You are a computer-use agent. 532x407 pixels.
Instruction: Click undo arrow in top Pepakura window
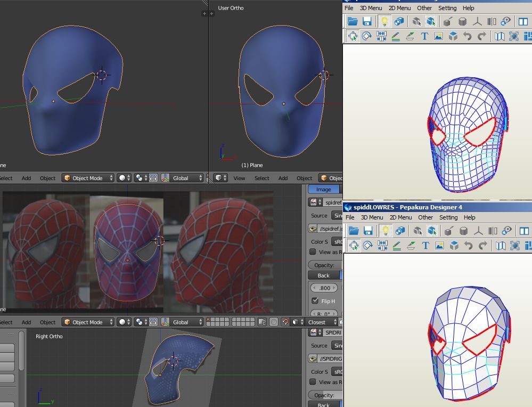pyautogui.click(x=467, y=36)
